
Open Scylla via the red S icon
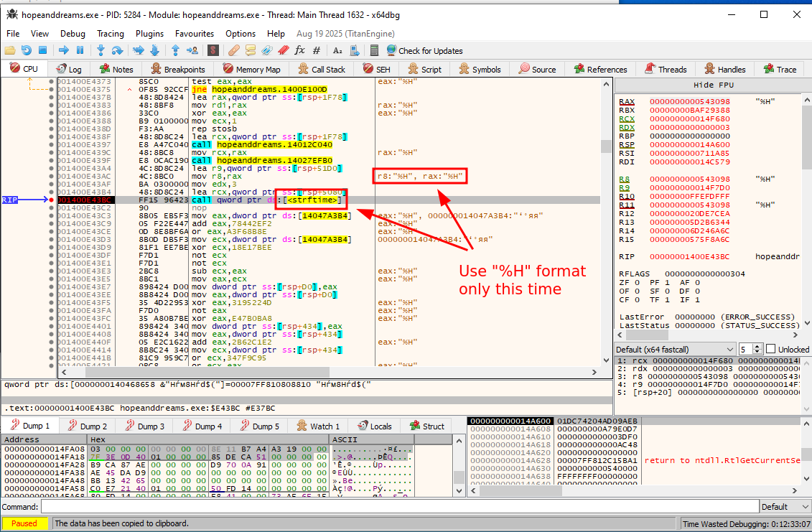click(x=213, y=50)
